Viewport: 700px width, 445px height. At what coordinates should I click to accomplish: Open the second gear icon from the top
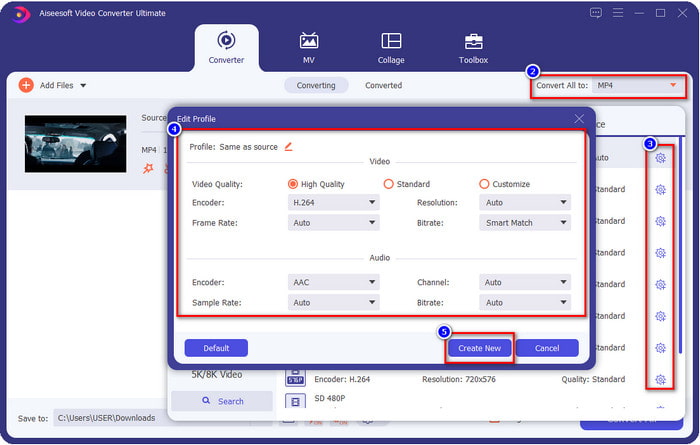click(660, 190)
